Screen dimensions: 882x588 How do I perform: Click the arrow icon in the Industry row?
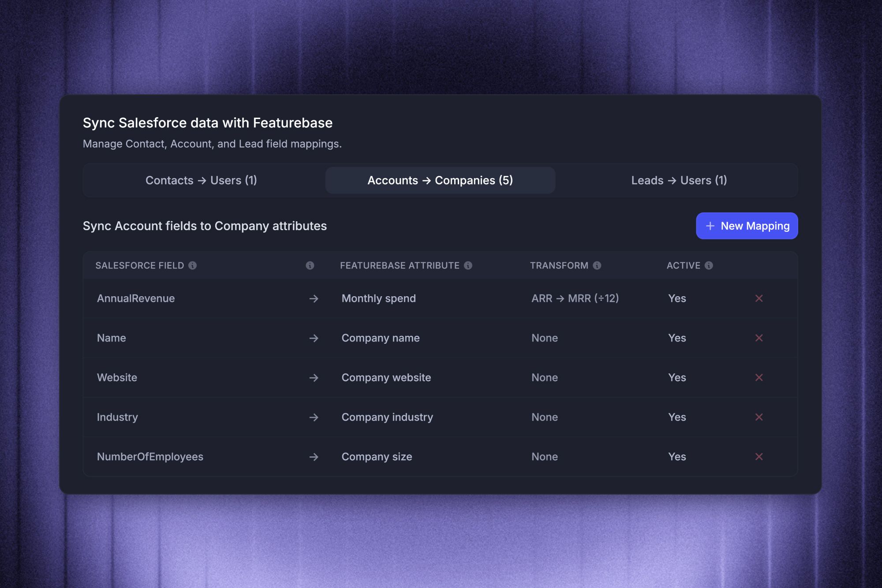coord(314,417)
